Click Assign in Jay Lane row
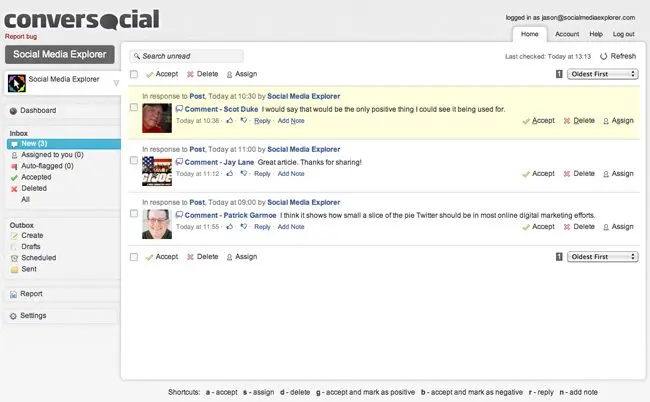650x402 pixels. tap(618, 174)
